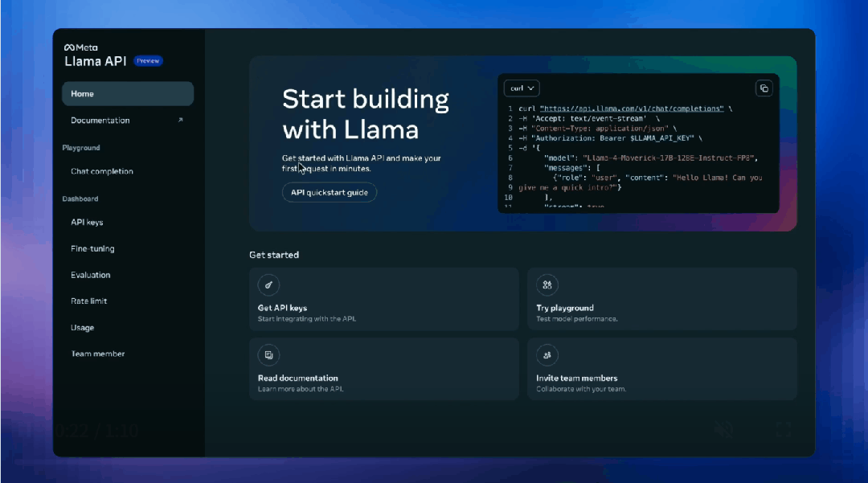Click "Start integrating with the API." description
Screen dimensions: 868x483
(x=307, y=319)
